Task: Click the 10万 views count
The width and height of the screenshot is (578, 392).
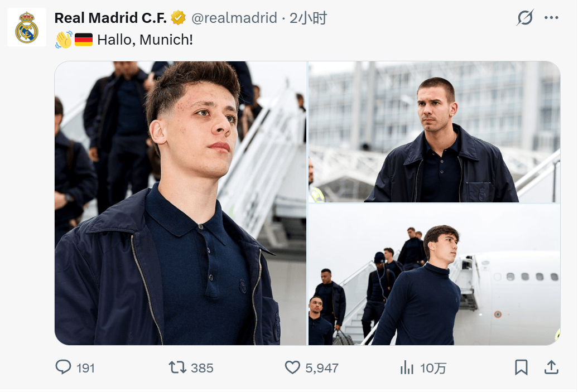Action: 433,368
